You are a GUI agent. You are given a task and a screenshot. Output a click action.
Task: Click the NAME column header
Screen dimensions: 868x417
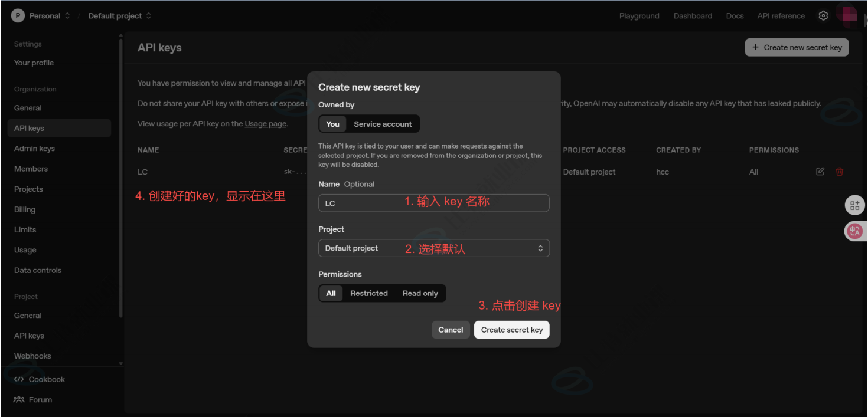pos(148,150)
